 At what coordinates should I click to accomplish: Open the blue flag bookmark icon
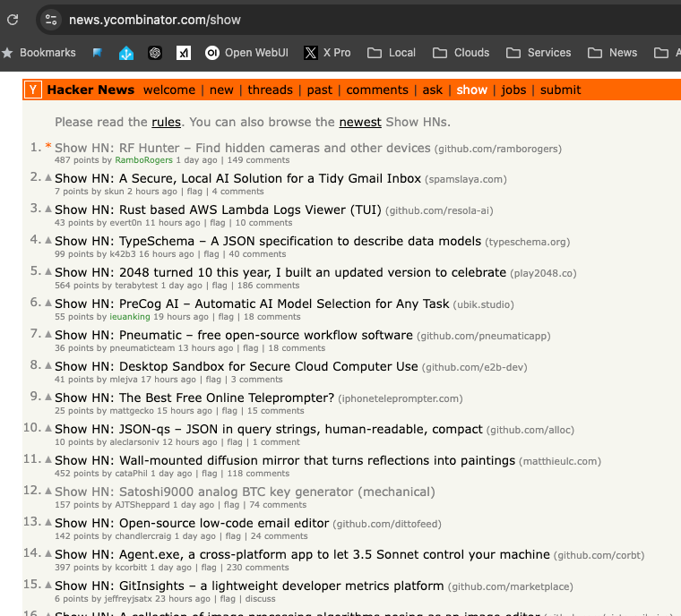coord(98,53)
